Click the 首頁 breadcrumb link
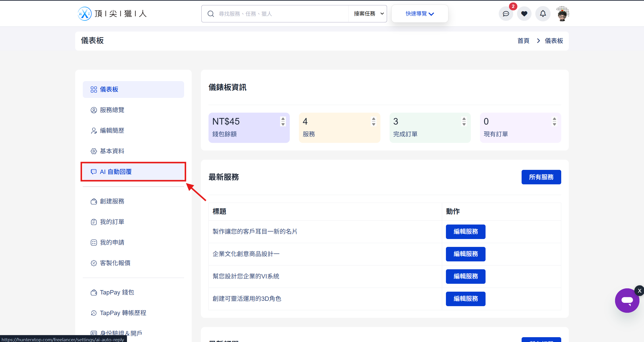The height and width of the screenshot is (342, 644). pos(523,41)
